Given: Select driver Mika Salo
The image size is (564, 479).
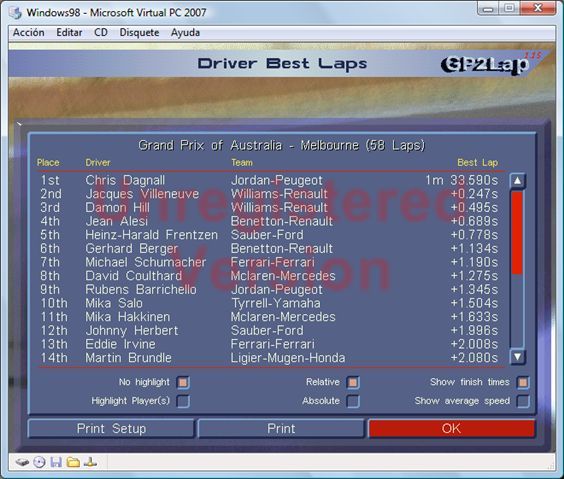Looking at the screenshot, I should [114, 303].
